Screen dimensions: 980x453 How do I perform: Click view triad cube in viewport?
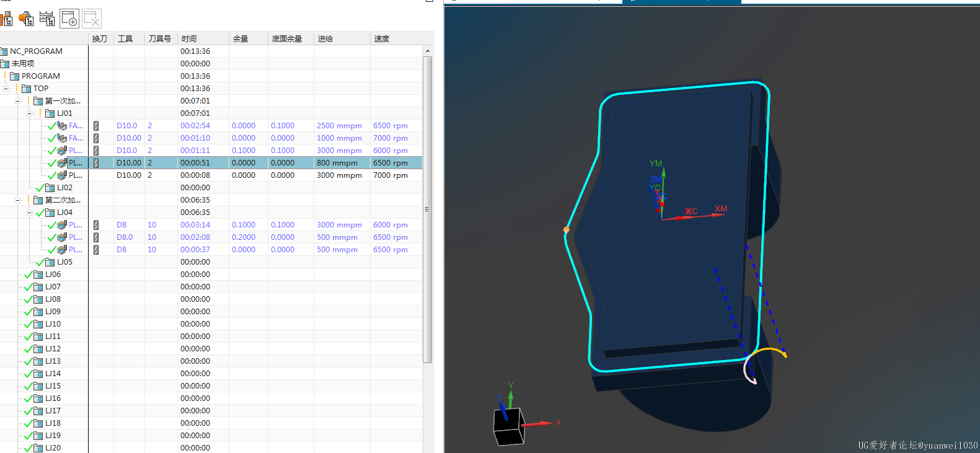pyautogui.click(x=509, y=426)
